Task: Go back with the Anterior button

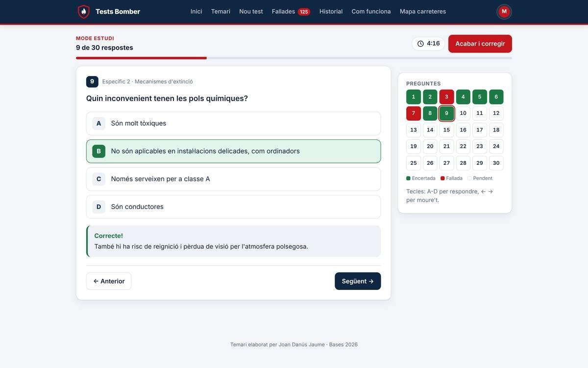Action: 109,281
